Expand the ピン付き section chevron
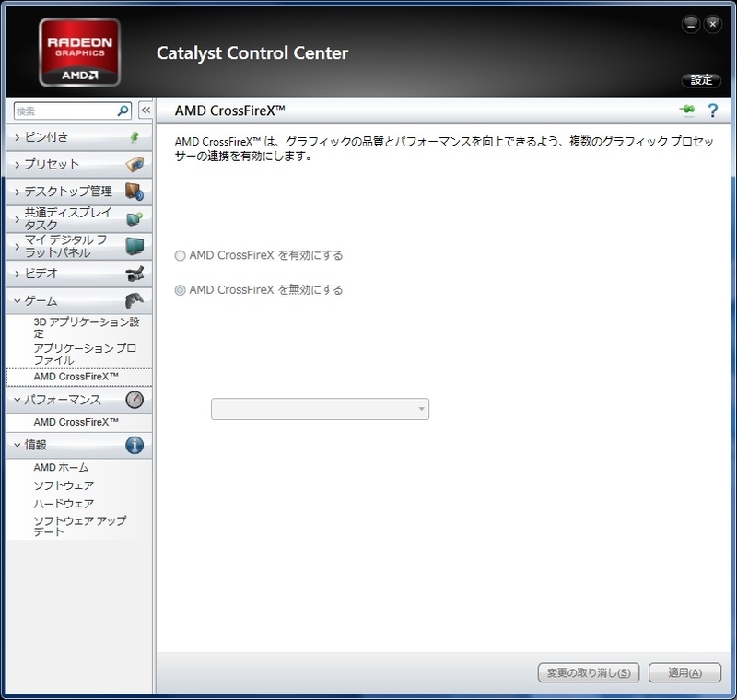This screenshot has height=700, width=737. [17, 137]
